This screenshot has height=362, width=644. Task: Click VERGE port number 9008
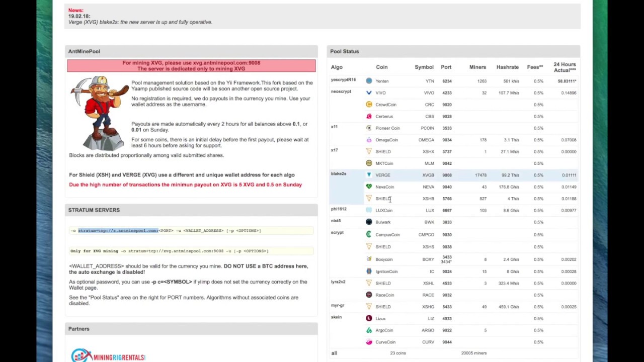click(x=447, y=175)
